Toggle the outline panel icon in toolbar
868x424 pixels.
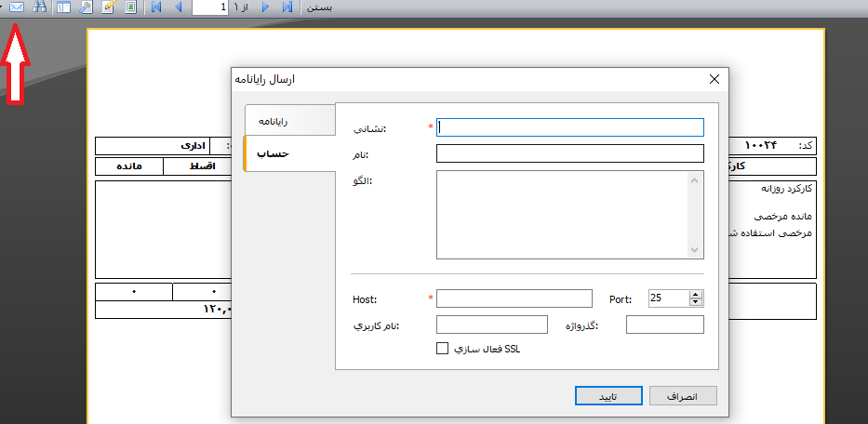point(63,7)
